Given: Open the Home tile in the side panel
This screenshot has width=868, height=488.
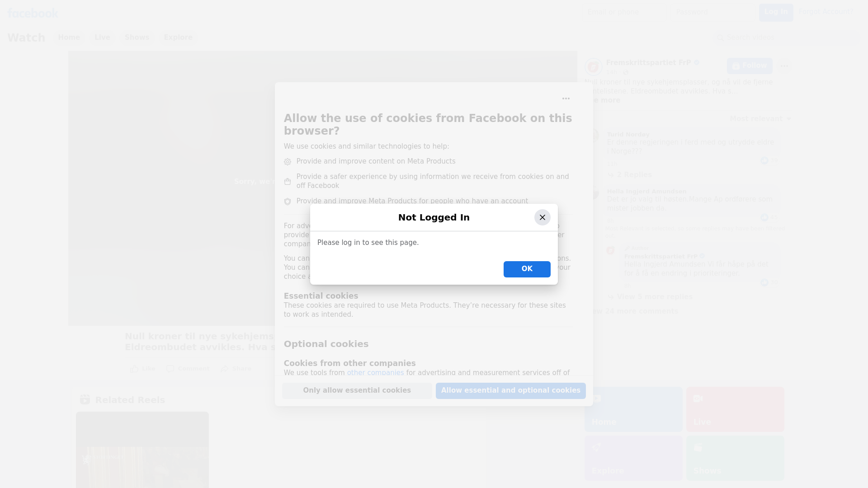Looking at the screenshot, I should [x=633, y=409].
